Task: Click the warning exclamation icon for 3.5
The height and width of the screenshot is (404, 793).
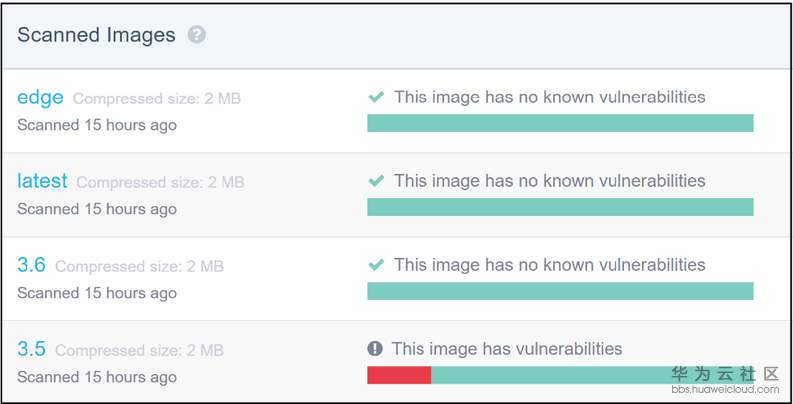Action: [x=375, y=349]
